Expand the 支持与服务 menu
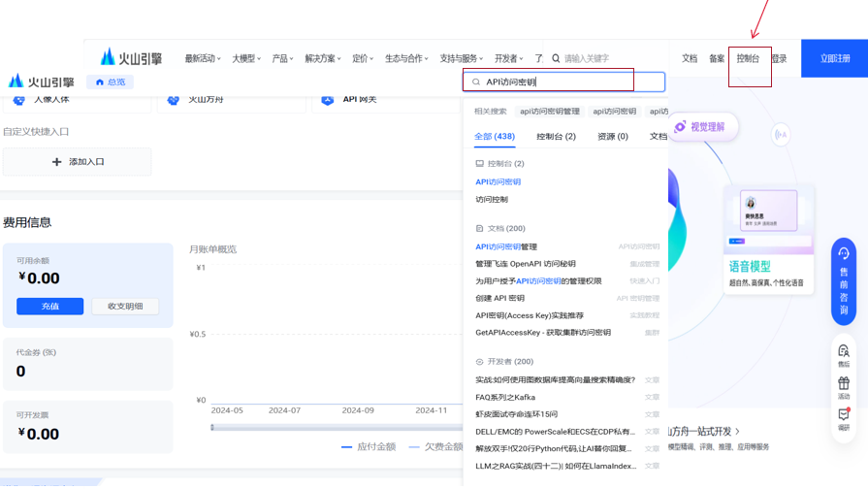The height and width of the screenshot is (489, 868). coord(461,58)
